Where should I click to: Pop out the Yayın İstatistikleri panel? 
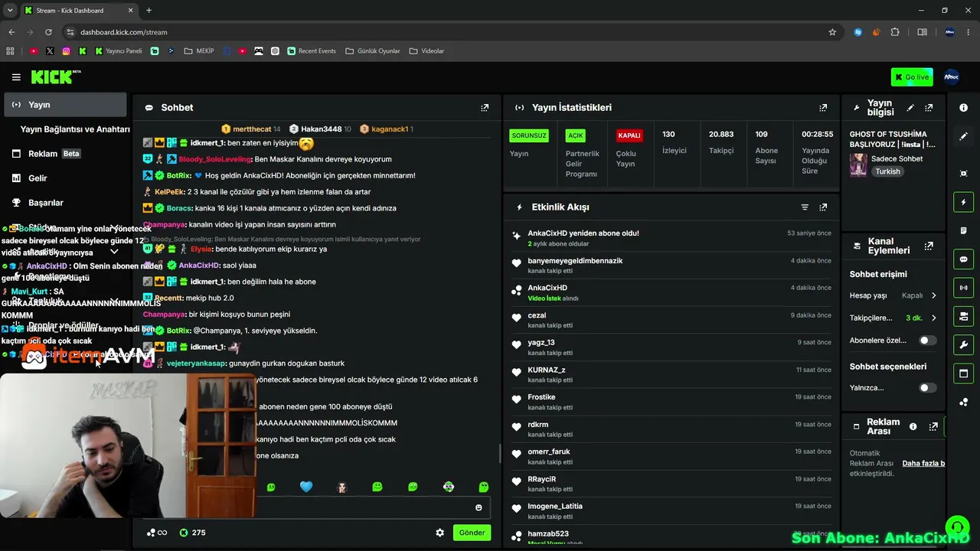point(823,108)
